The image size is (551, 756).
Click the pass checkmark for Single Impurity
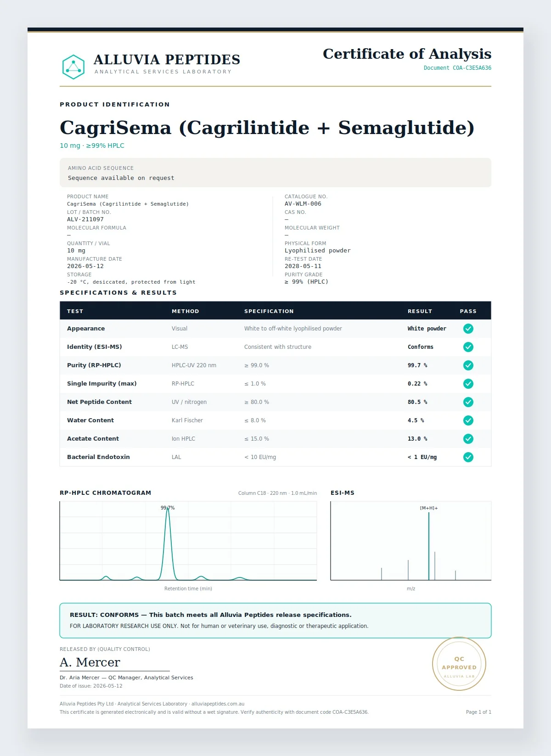pyautogui.click(x=468, y=384)
